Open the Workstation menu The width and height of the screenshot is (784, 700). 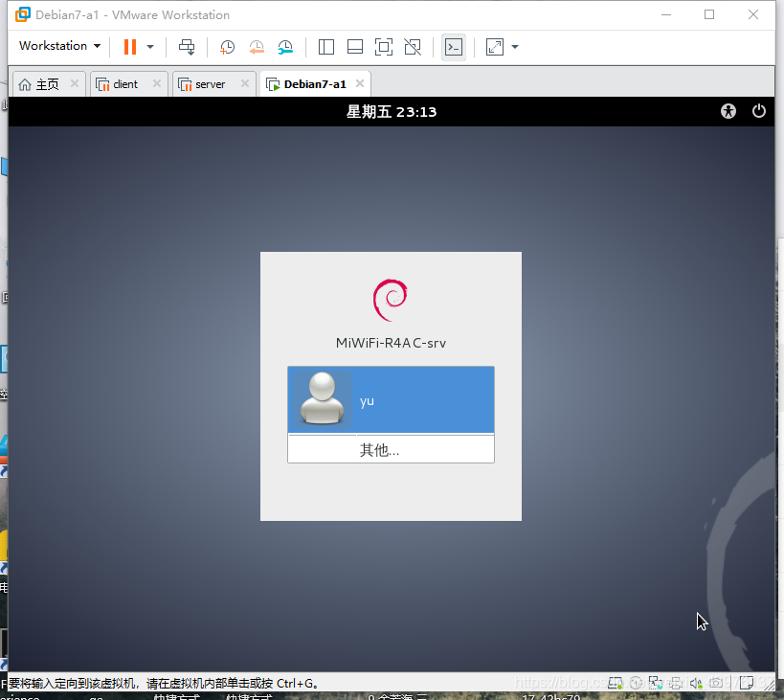59,46
